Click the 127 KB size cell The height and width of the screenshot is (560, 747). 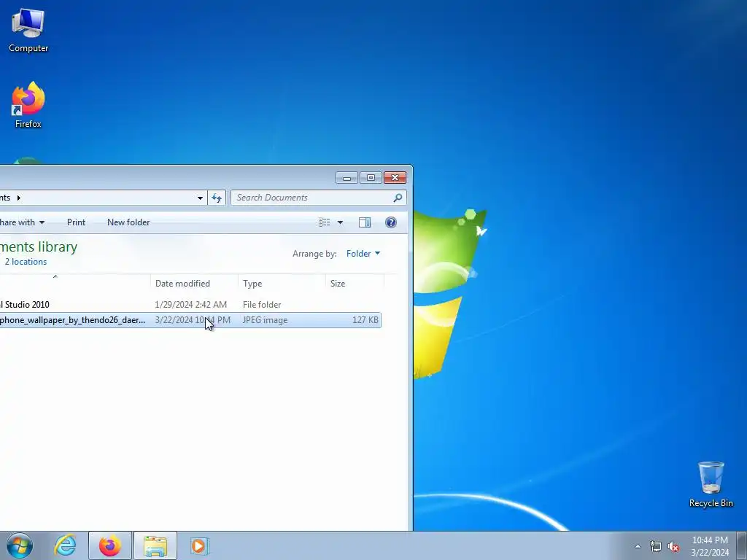(365, 320)
